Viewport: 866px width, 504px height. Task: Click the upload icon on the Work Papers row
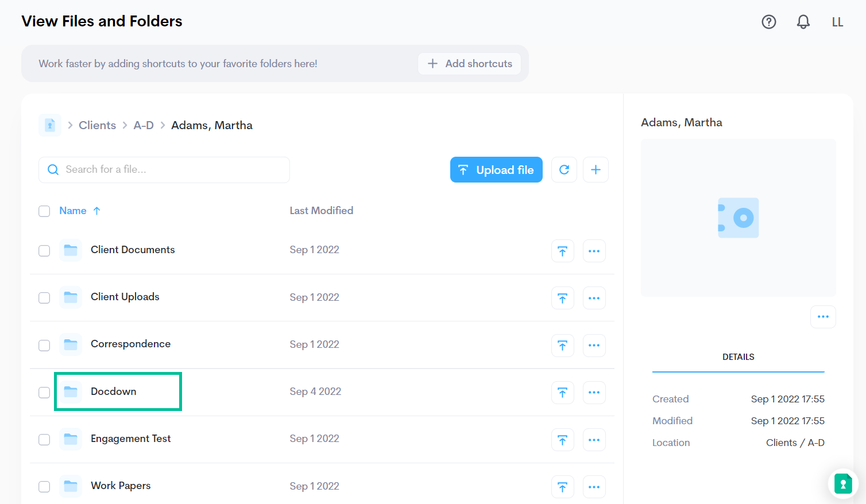(562, 486)
